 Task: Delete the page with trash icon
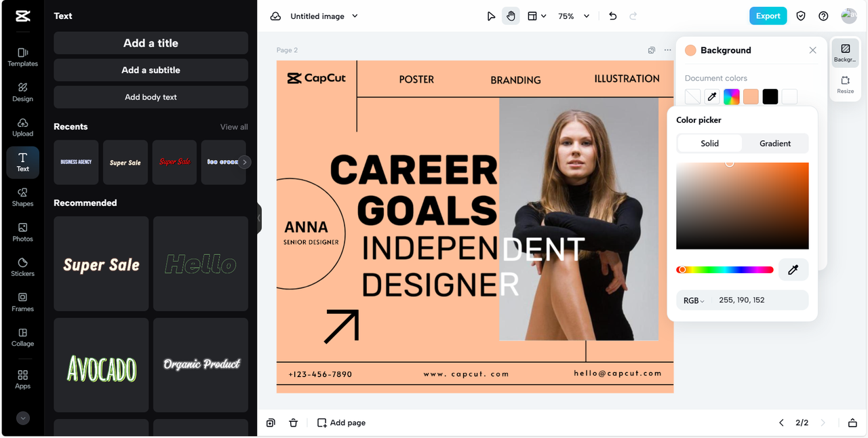[293, 422]
